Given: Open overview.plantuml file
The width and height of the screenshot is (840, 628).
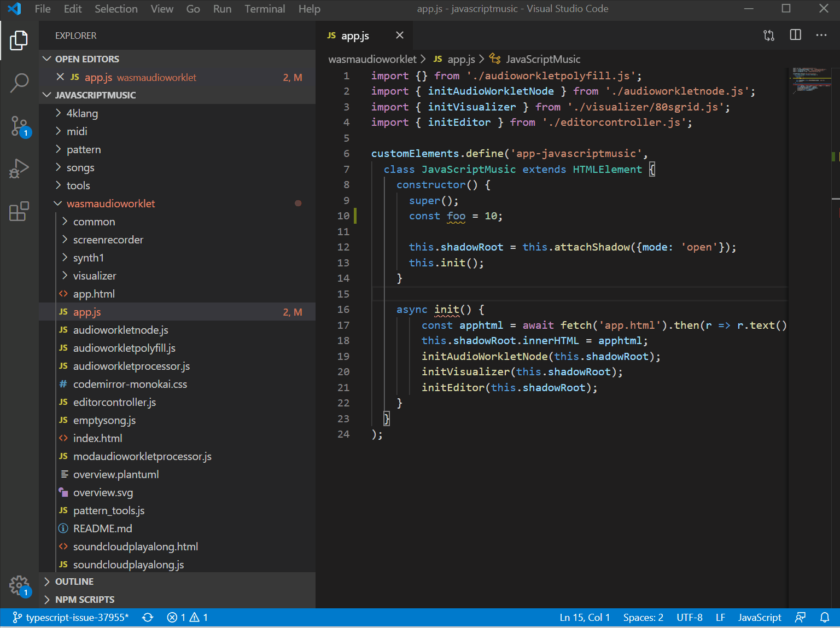Looking at the screenshot, I should (x=177, y=474).
